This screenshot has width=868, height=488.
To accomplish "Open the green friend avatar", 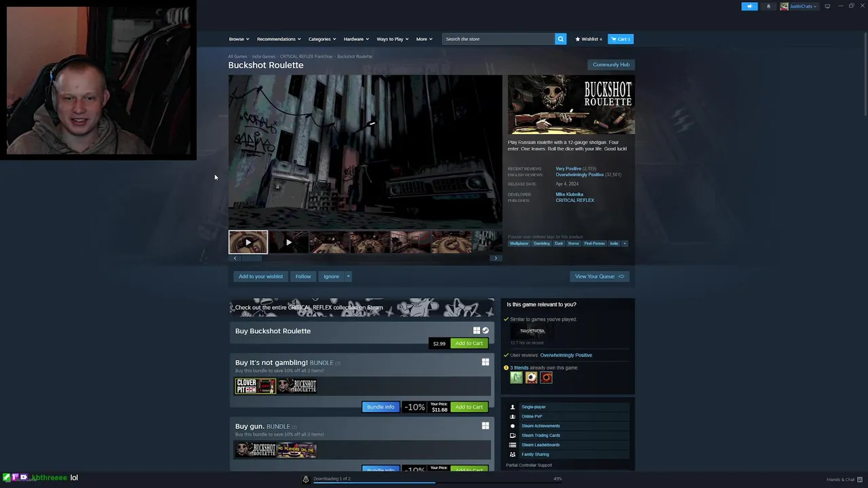I will tap(517, 378).
